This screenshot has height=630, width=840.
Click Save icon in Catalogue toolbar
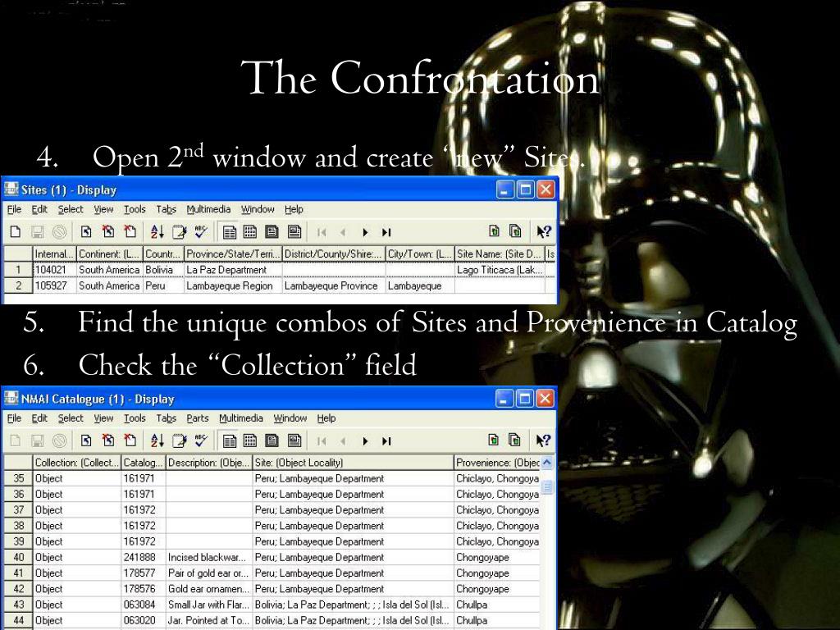(x=38, y=441)
